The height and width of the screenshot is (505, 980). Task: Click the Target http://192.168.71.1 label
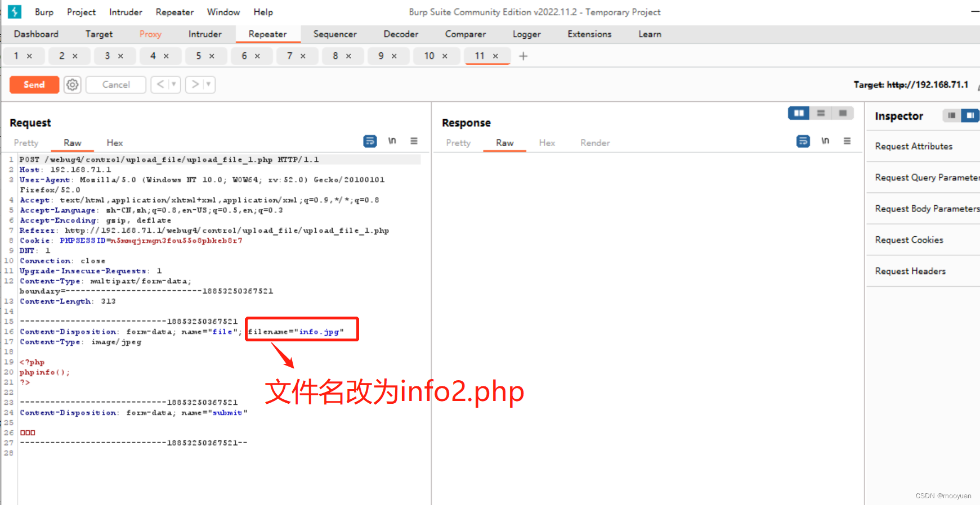[911, 85]
